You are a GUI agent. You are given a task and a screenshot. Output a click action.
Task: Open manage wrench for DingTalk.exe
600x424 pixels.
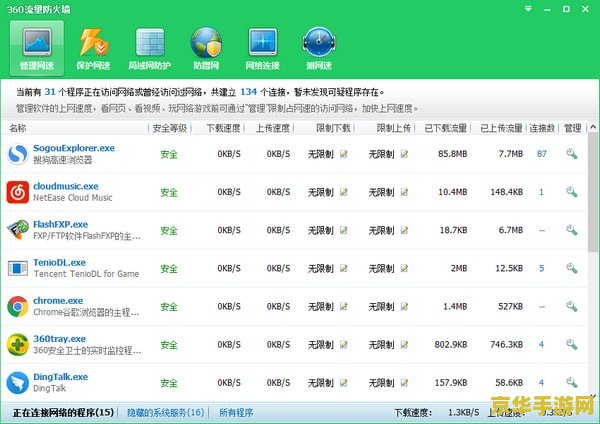click(x=572, y=382)
